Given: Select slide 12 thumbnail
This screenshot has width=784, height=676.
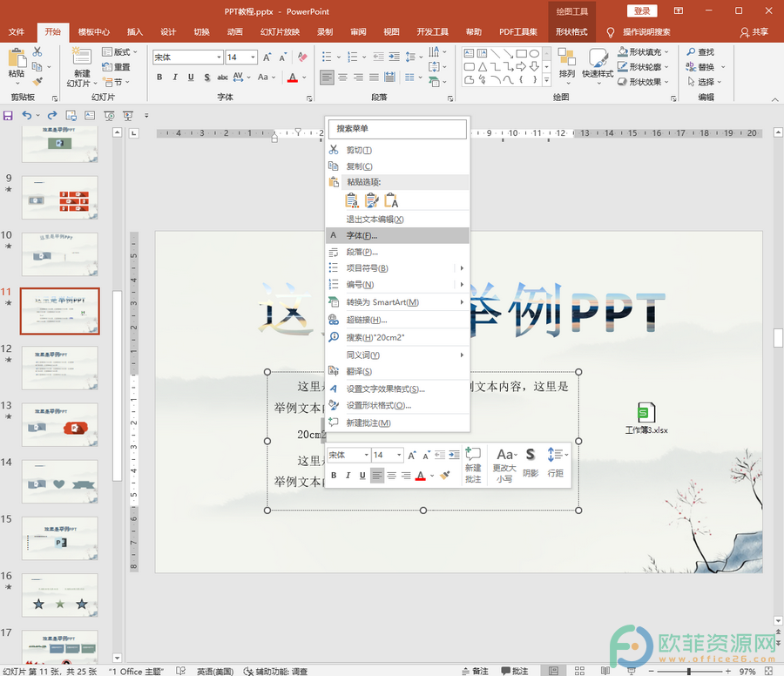Looking at the screenshot, I should [x=60, y=368].
